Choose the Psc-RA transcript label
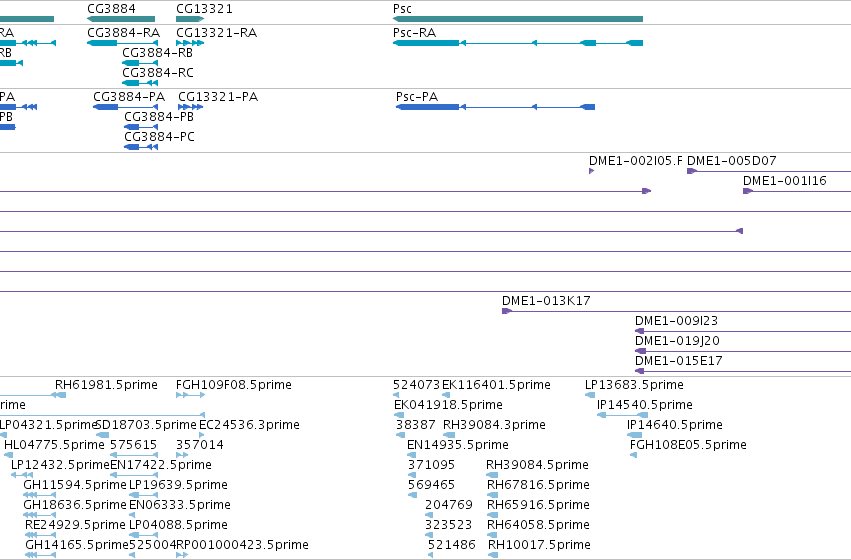 [414, 33]
